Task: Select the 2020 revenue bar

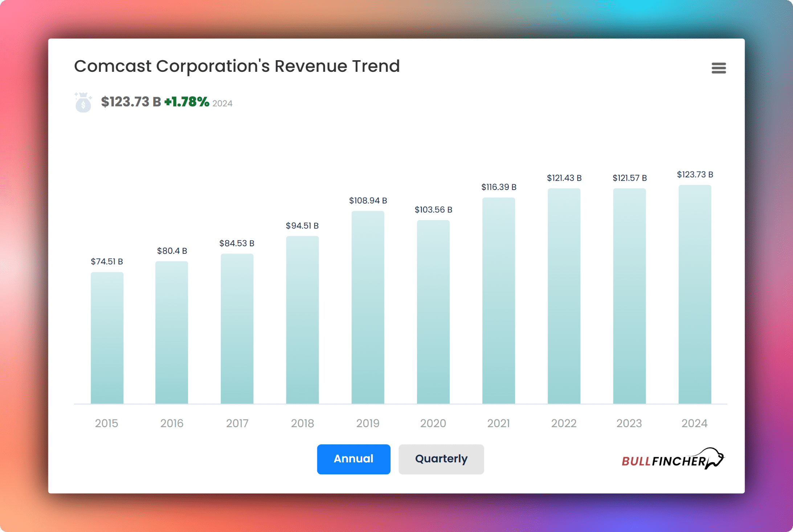Action: 433,312
